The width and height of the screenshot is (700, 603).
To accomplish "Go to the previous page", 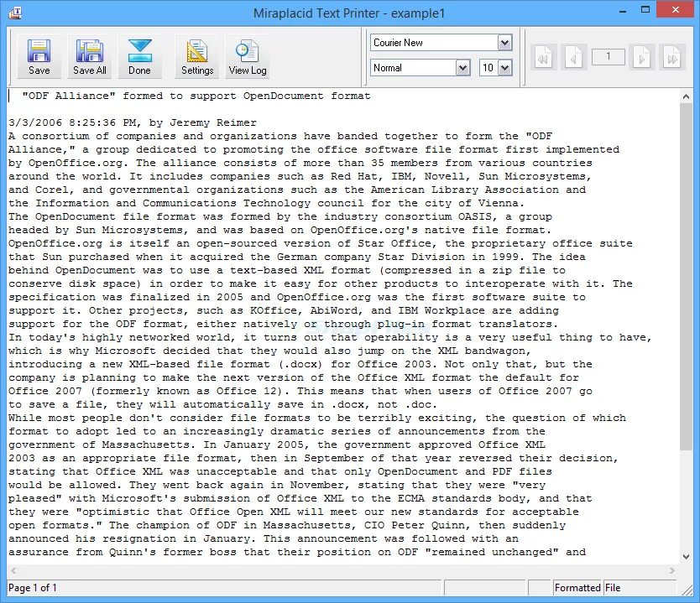I will [573, 57].
